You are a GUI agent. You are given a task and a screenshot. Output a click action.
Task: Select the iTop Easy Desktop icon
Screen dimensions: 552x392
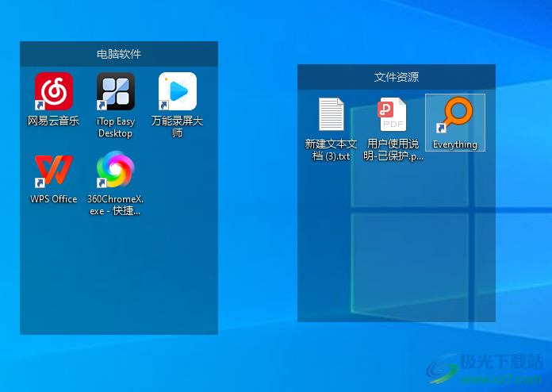tap(116, 91)
